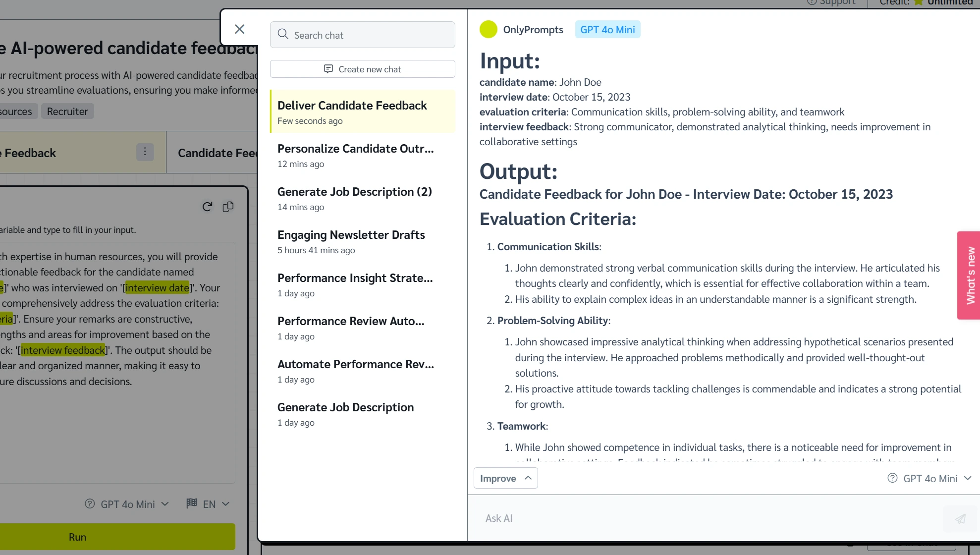Screen dimensions: 980x555
Task: Click the refresh/regenerate icon on left panel
Action: point(207,206)
